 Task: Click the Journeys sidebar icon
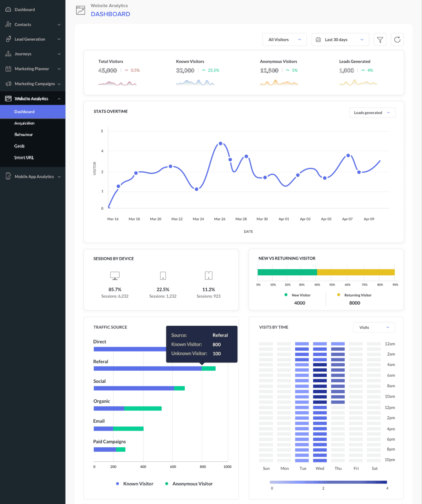8,54
